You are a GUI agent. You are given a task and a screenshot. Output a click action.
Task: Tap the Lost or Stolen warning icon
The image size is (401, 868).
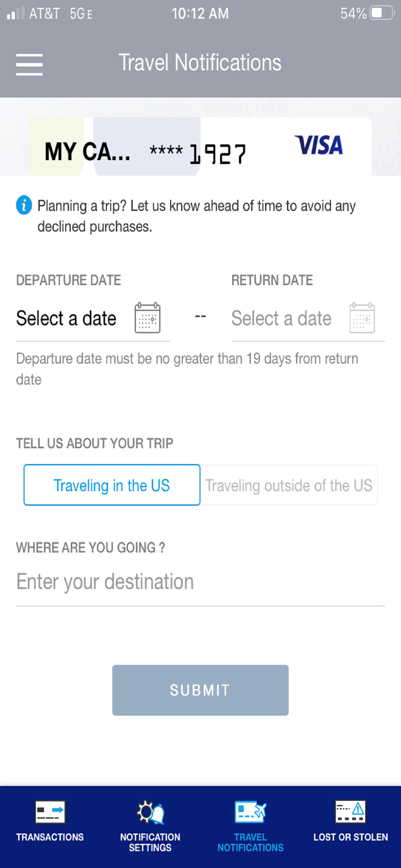click(x=350, y=812)
